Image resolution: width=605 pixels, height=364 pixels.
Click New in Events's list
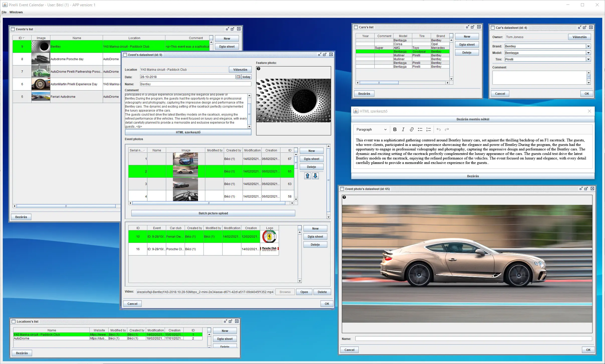(x=227, y=38)
